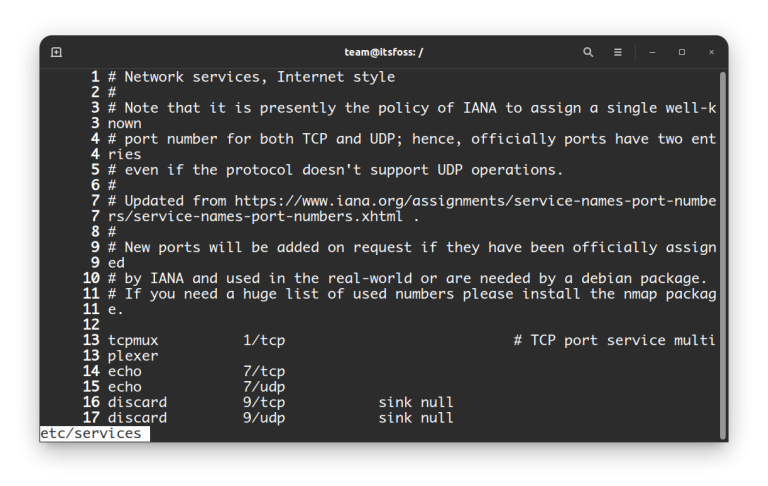Open a new terminal tab
Image resolution: width=768 pixels, height=486 pixels.
(x=56, y=52)
